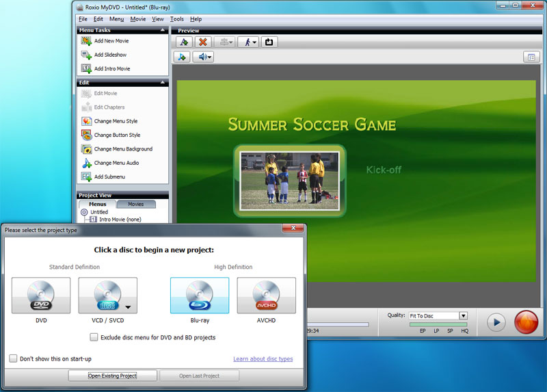The height and width of the screenshot is (392, 547).
Task: Open the VCD / SVCD dropdown arrow
Action: (x=128, y=307)
